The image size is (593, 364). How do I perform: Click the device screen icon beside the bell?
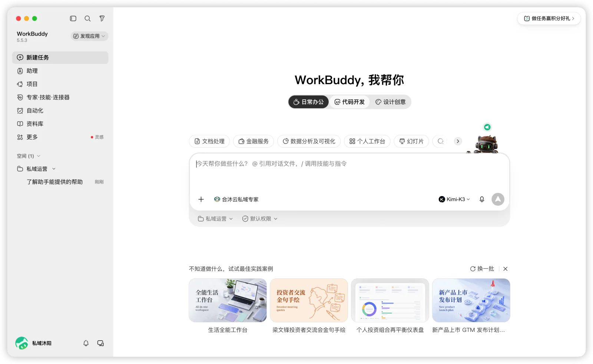point(100,343)
